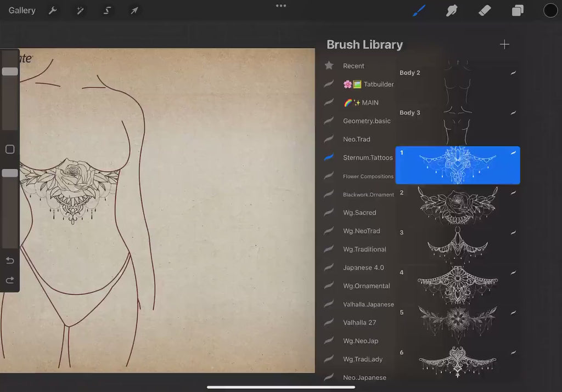This screenshot has height=392, width=562.
Task: Tap the star icon beside Recent
Action: tap(329, 65)
